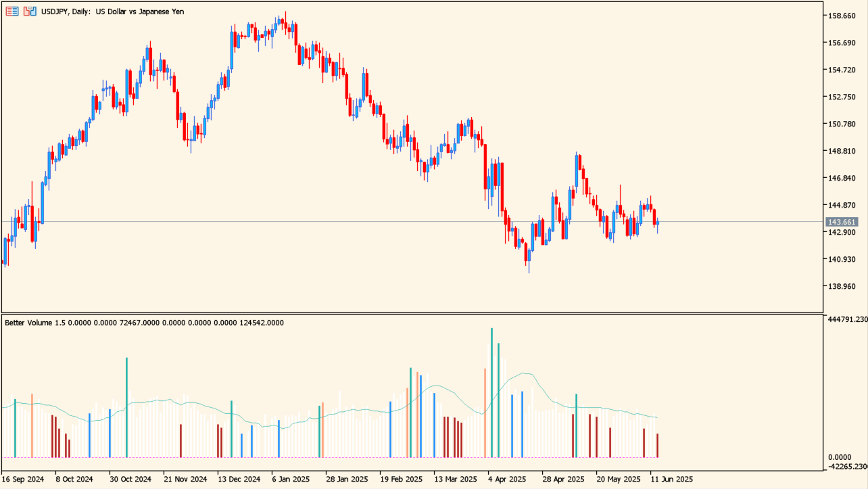Click the 19 Feb 2025 date label
Viewport: 868px width, 489px height.
[402, 479]
